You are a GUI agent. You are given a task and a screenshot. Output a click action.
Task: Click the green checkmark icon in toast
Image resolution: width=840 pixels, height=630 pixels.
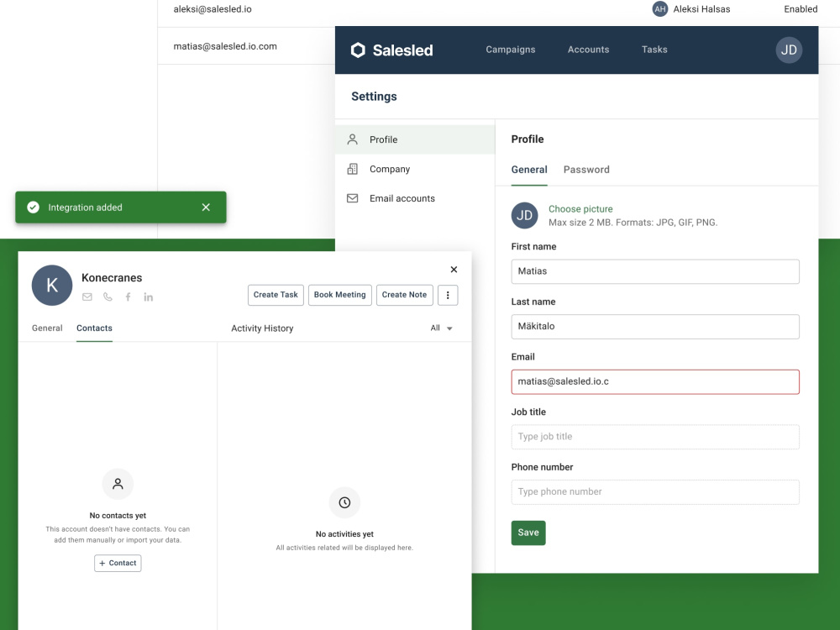pyautogui.click(x=34, y=207)
